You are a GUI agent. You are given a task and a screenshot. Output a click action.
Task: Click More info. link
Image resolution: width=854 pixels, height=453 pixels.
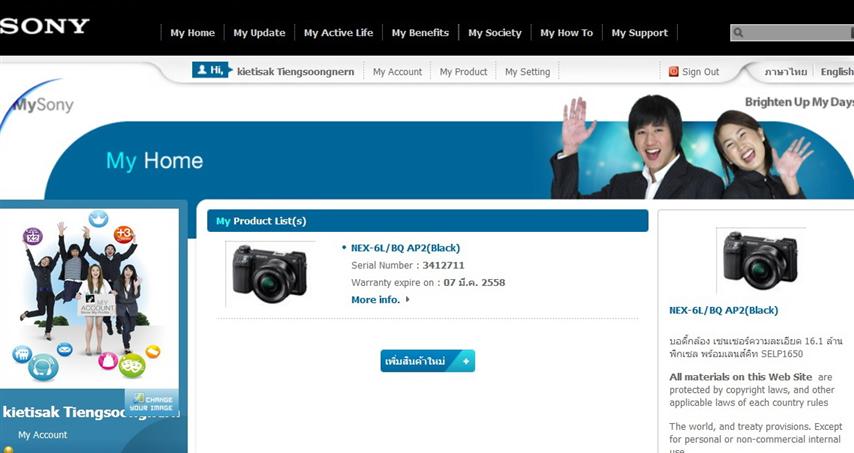pyautogui.click(x=375, y=299)
